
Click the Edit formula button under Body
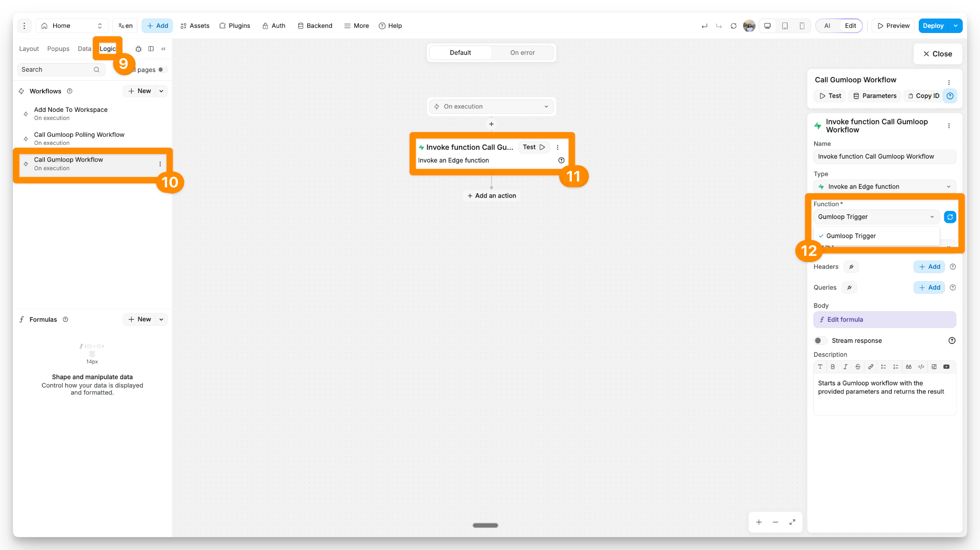tap(884, 319)
